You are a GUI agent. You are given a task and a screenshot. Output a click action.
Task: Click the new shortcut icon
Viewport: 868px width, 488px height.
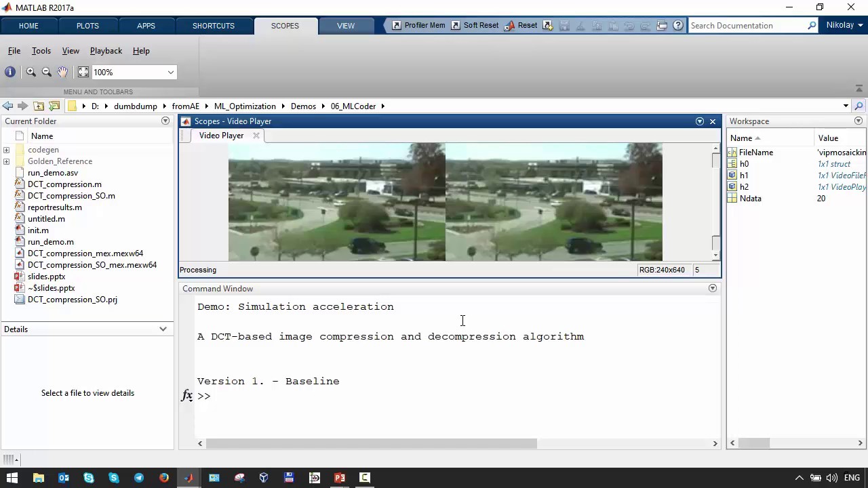pos(548,25)
